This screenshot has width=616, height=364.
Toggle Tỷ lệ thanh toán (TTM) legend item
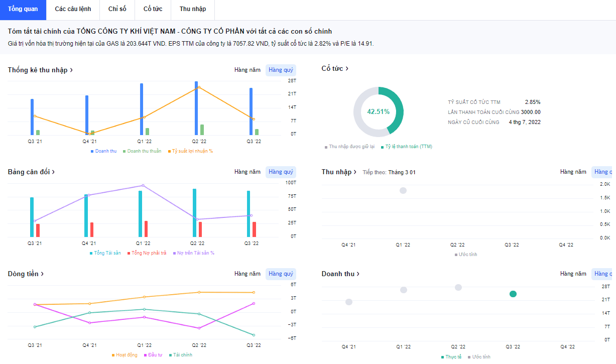[x=407, y=147]
